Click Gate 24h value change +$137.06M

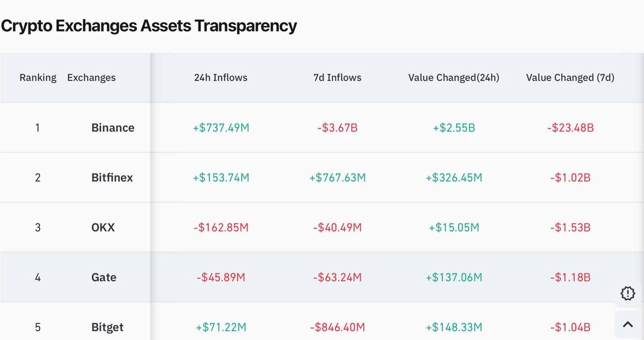(x=454, y=277)
